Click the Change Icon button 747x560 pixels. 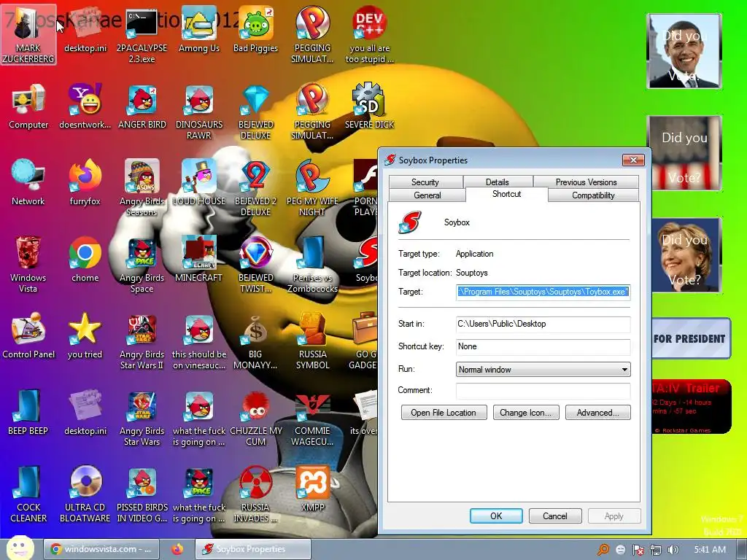coord(525,413)
